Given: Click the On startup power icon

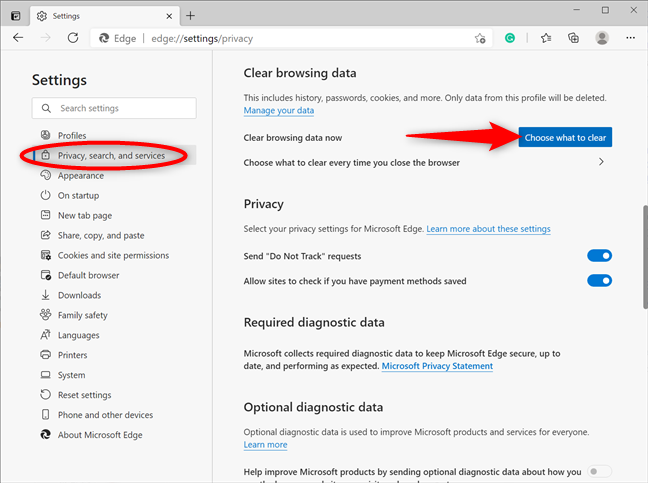Looking at the screenshot, I should 45,195.
